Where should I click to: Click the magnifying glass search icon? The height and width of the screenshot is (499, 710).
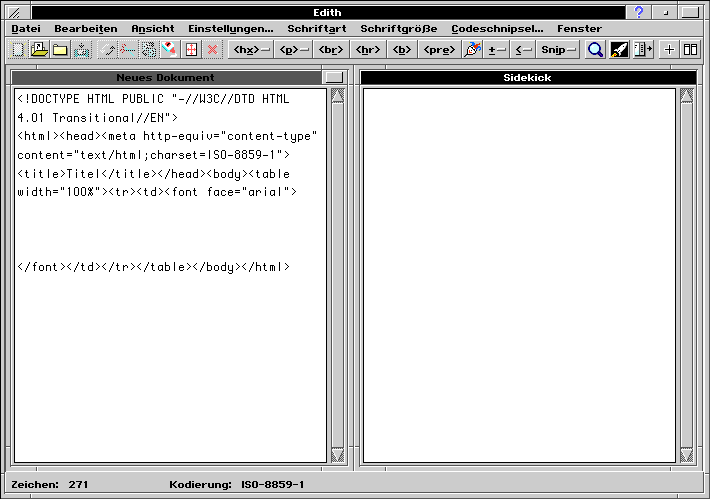(595, 49)
